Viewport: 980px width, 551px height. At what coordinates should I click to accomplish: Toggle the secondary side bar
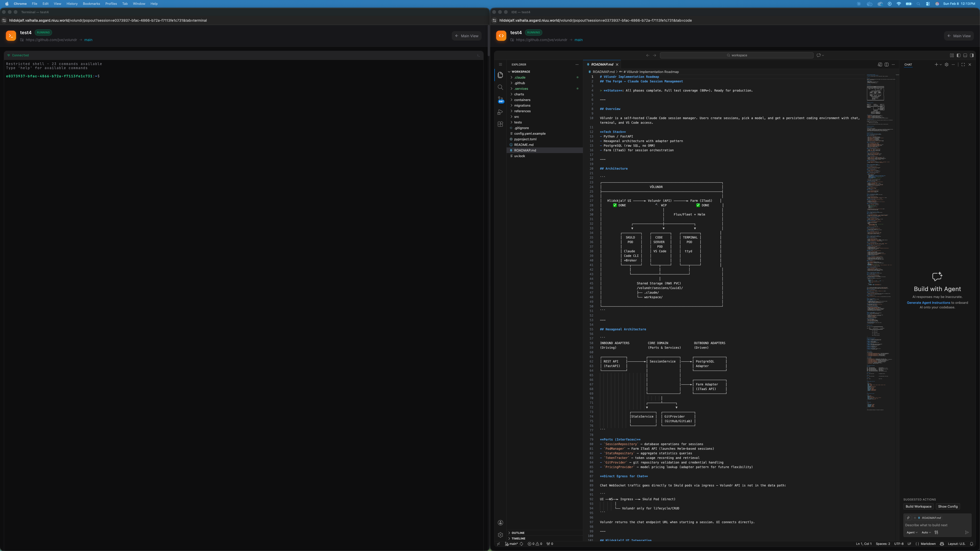(972, 56)
